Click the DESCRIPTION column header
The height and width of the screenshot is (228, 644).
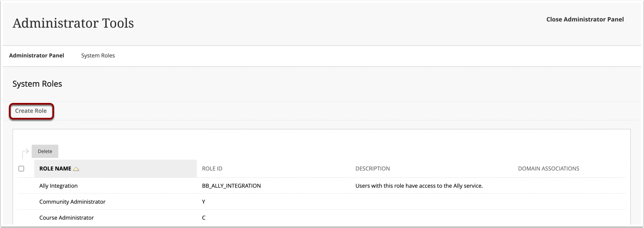pos(372,169)
